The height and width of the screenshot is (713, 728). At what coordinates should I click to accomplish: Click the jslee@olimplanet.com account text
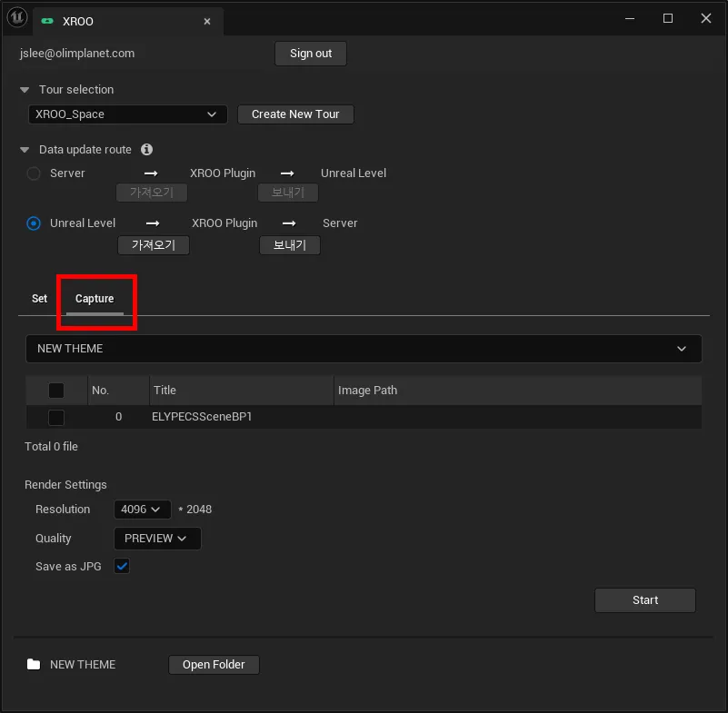pos(77,54)
